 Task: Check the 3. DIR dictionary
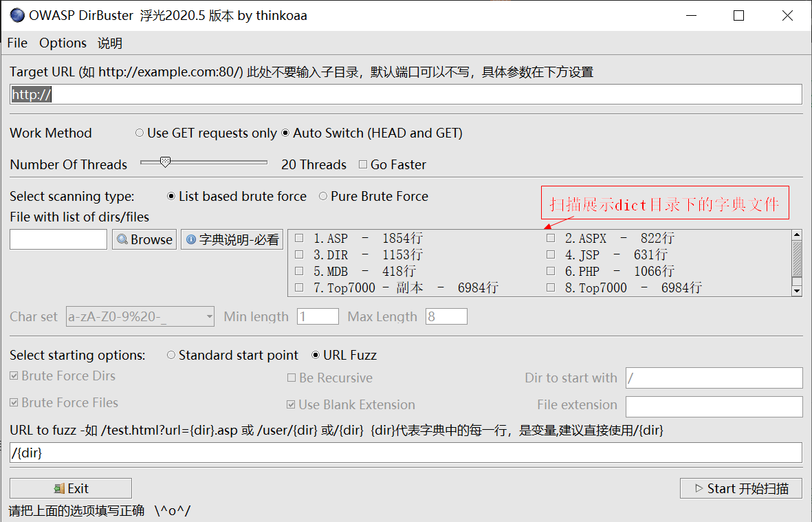coord(299,254)
